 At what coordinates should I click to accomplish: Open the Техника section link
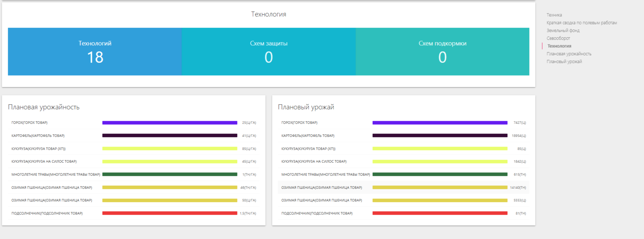point(554,15)
